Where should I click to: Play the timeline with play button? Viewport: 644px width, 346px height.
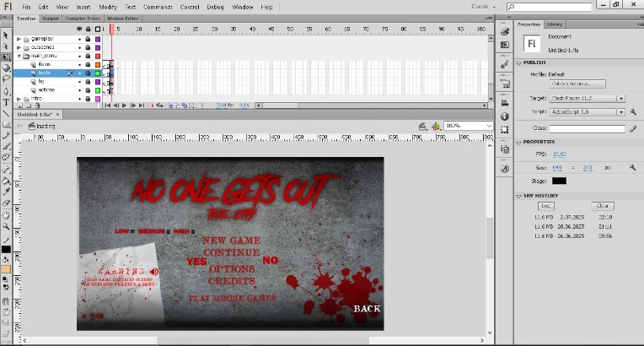tap(125, 105)
